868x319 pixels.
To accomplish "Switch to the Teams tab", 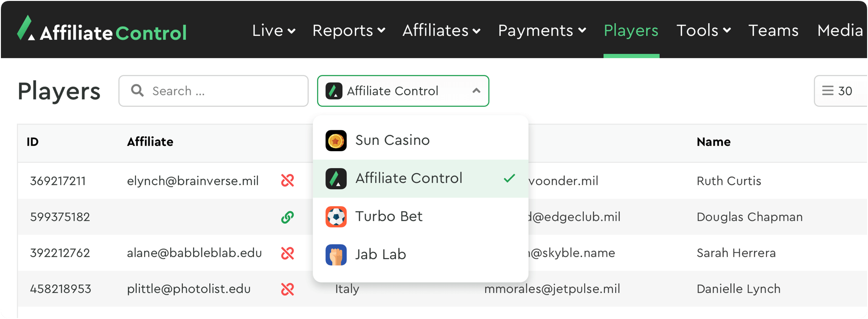I will [773, 31].
